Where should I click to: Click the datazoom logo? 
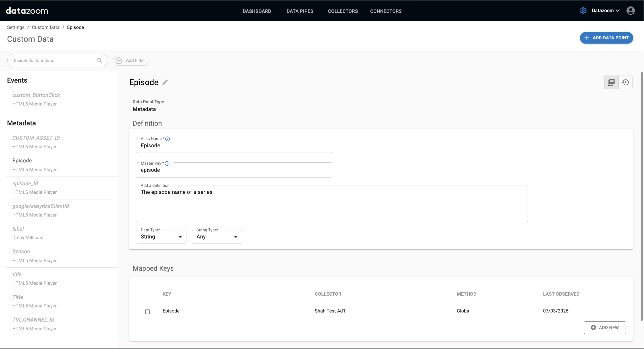pos(27,11)
